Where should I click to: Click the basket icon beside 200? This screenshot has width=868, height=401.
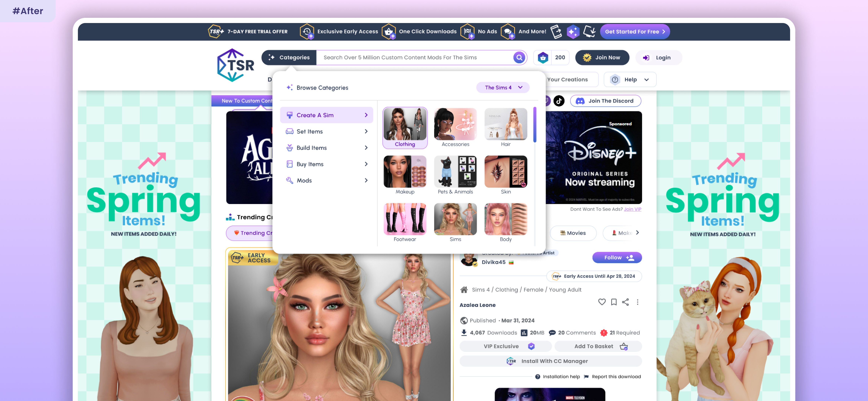pyautogui.click(x=543, y=58)
